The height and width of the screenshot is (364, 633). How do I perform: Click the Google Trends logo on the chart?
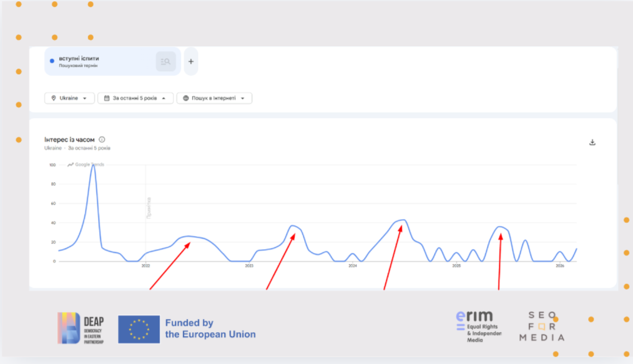point(86,165)
